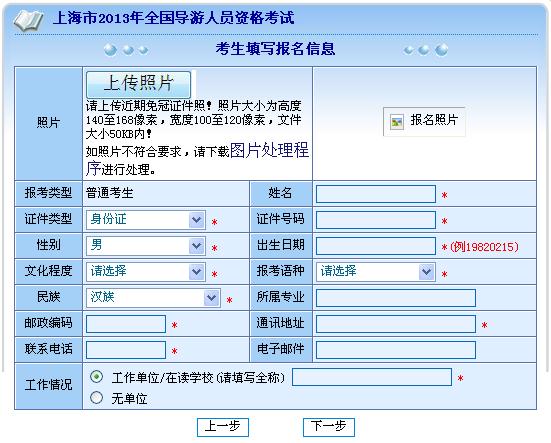Click the 电子邮件 text field
The height and width of the screenshot is (443, 551).
[396, 350]
